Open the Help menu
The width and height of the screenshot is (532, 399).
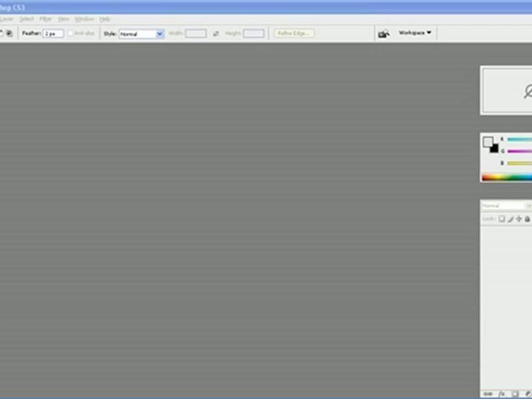coord(105,19)
